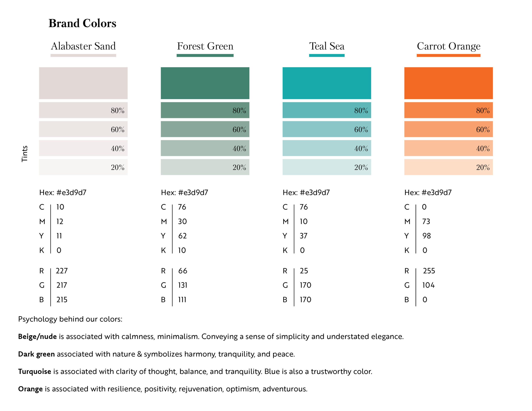Click the Forest Green color name heading

(x=205, y=46)
